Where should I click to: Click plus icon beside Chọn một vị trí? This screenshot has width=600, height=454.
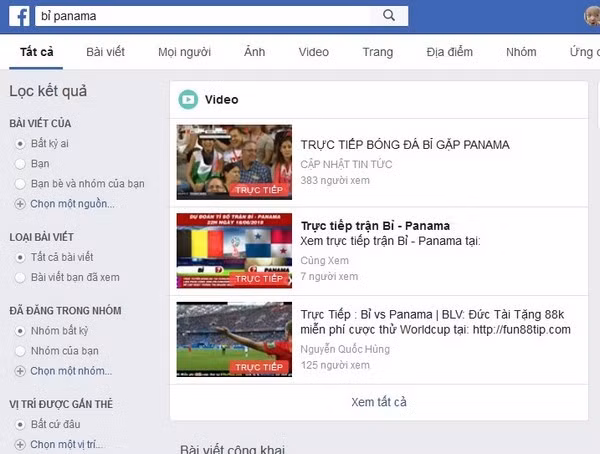click(20, 444)
